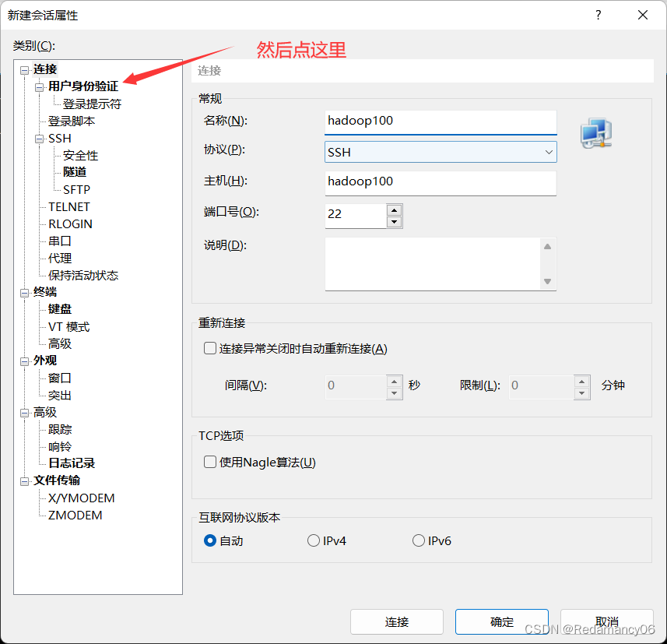The height and width of the screenshot is (644, 667).
Task: Select ZMODEM tree item
Action: point(75,516)
